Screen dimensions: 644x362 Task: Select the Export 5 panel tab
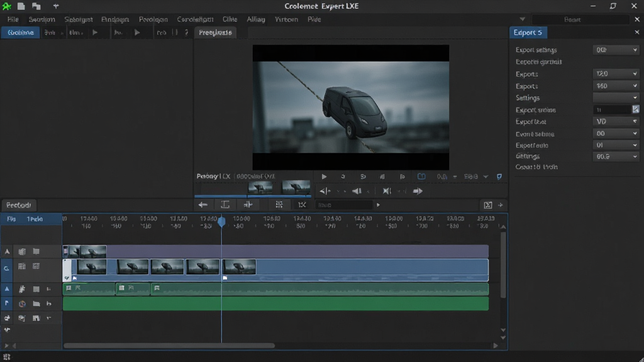[528, 33]
